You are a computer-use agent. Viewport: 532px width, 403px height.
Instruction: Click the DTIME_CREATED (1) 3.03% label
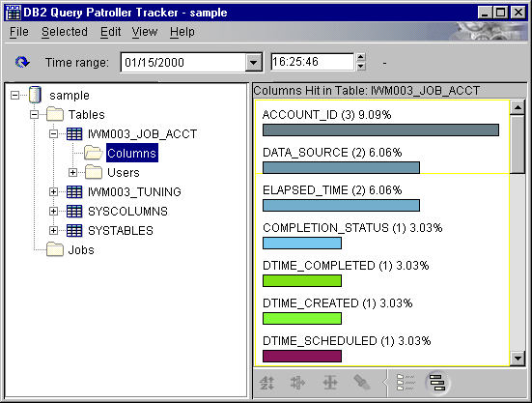pyautogui.click(x=338, y=303)
